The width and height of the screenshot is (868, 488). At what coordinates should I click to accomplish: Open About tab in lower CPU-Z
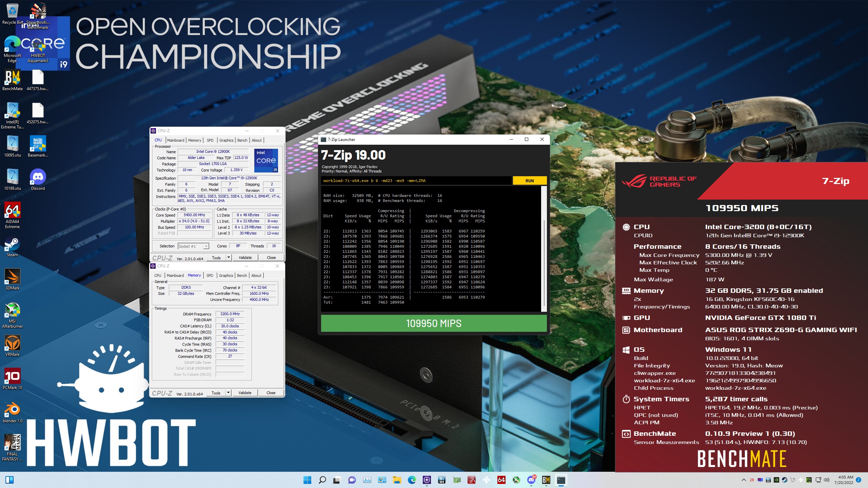tap(256, 276)
